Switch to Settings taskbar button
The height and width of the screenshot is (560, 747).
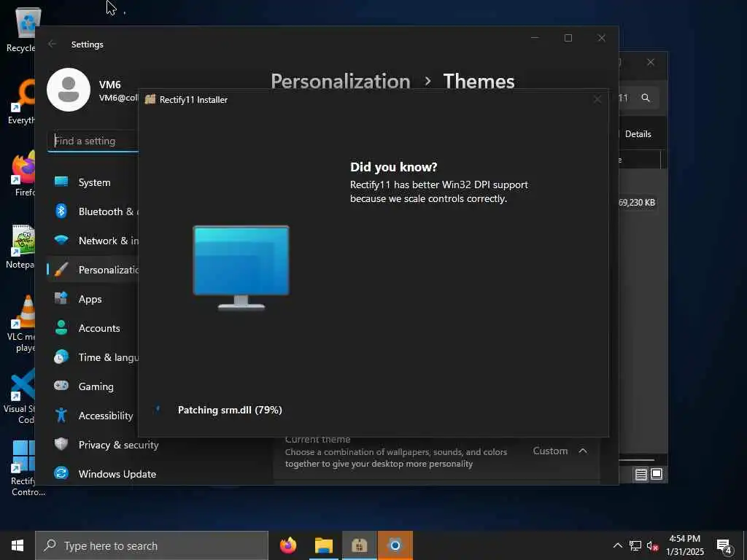coord(395,545)
